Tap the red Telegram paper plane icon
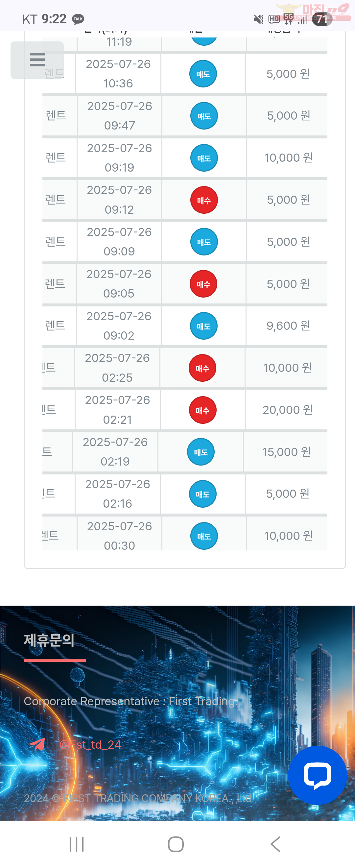Screen dimensions: 355x868 (37, 744)
